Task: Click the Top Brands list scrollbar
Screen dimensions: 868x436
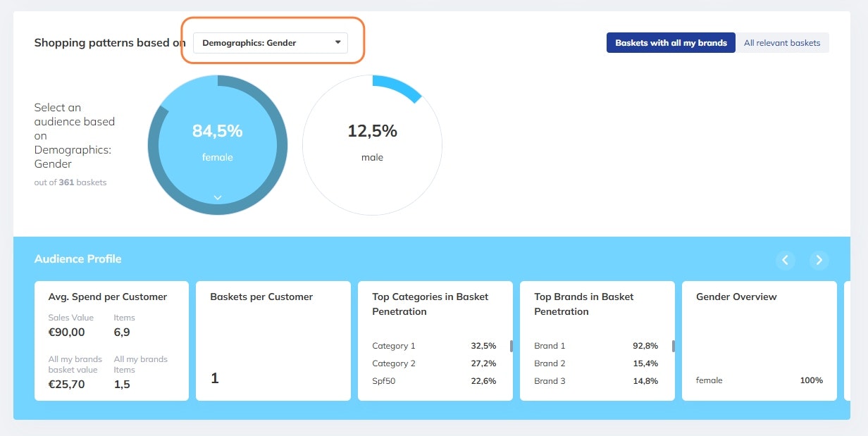Action: click(x=674, y=346)
